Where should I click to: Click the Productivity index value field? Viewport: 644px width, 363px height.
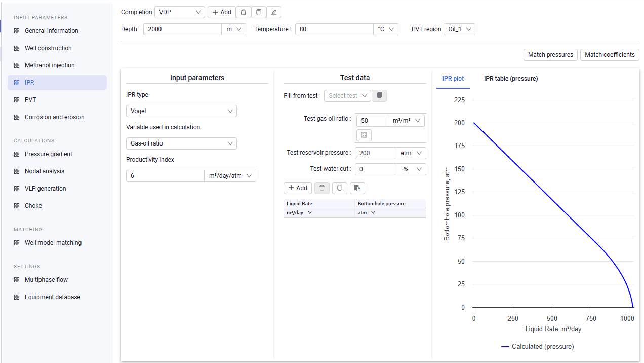click(x=165, y=176)
